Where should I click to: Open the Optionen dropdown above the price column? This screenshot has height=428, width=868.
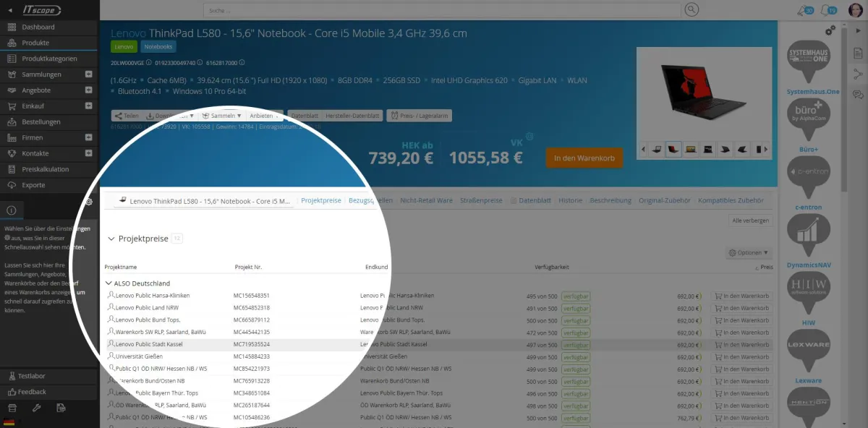pos(748,252)
